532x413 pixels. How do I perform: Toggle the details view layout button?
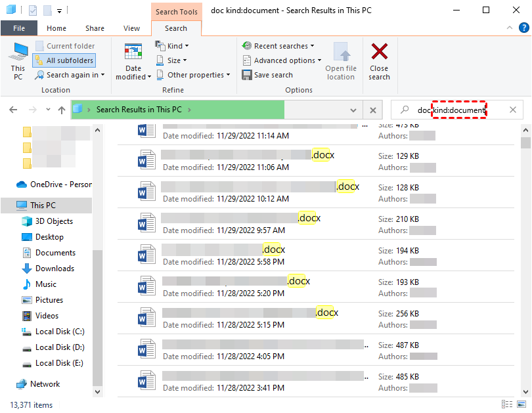click(x=507, y=404)
